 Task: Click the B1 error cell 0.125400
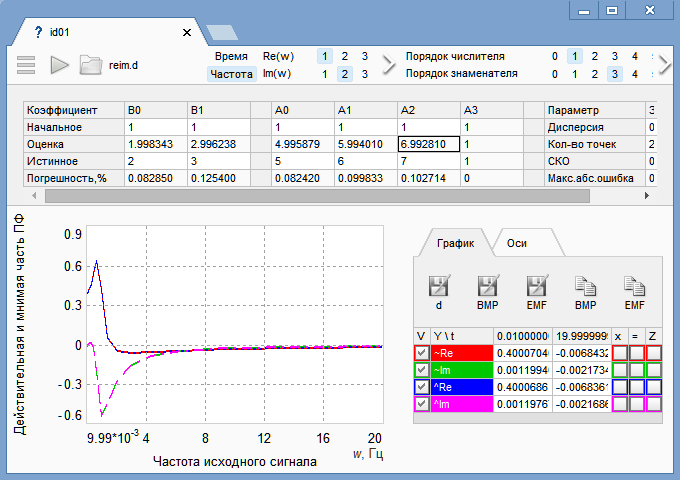pyautogui.click(x=219, y=178)
